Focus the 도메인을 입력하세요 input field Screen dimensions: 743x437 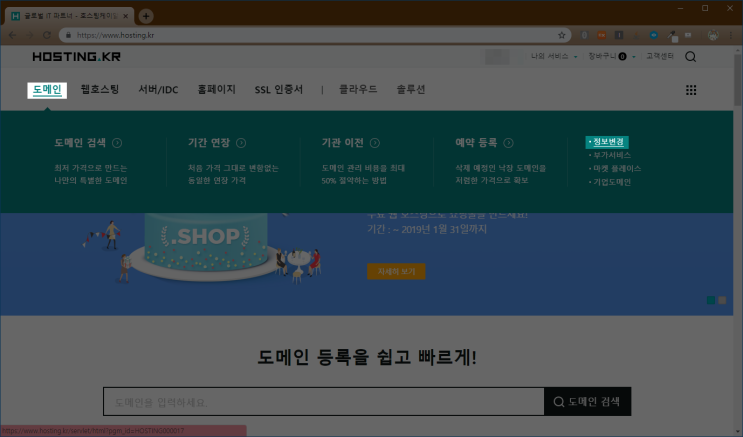[324, 402]
